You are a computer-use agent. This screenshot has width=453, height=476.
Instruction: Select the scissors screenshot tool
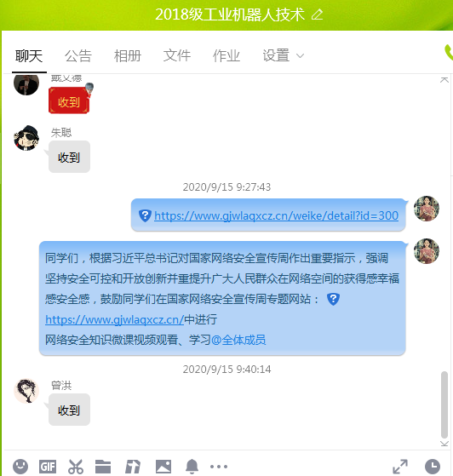75,467
